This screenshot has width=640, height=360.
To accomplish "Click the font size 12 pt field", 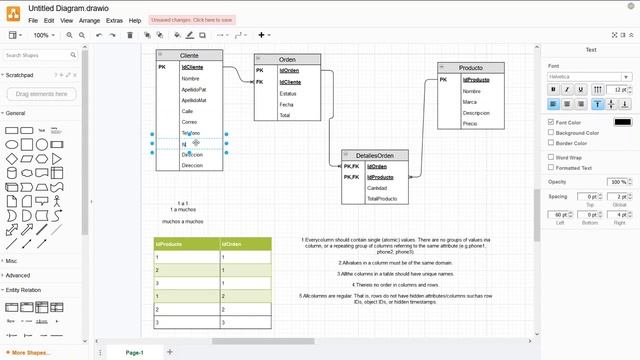I will coord(617,89).
